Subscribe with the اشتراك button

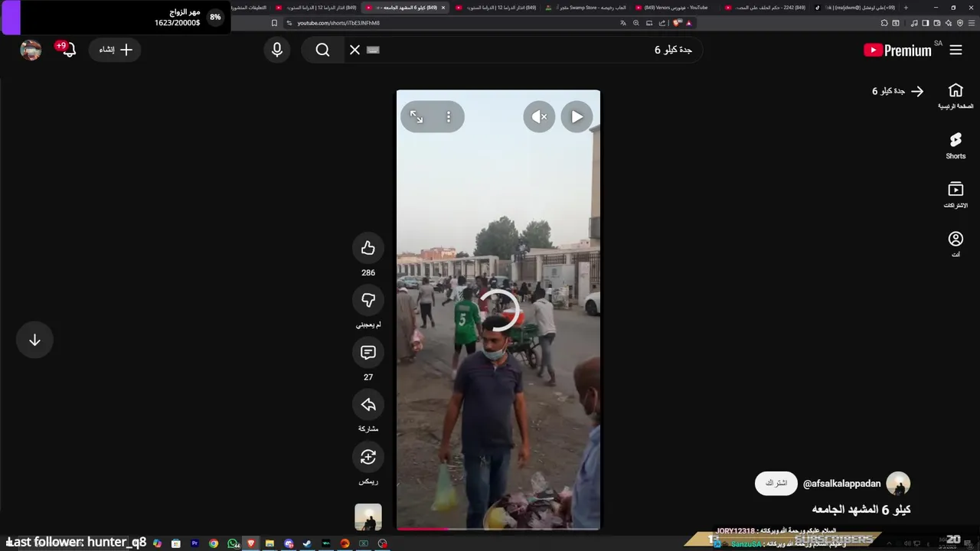[x=776, y=483]
